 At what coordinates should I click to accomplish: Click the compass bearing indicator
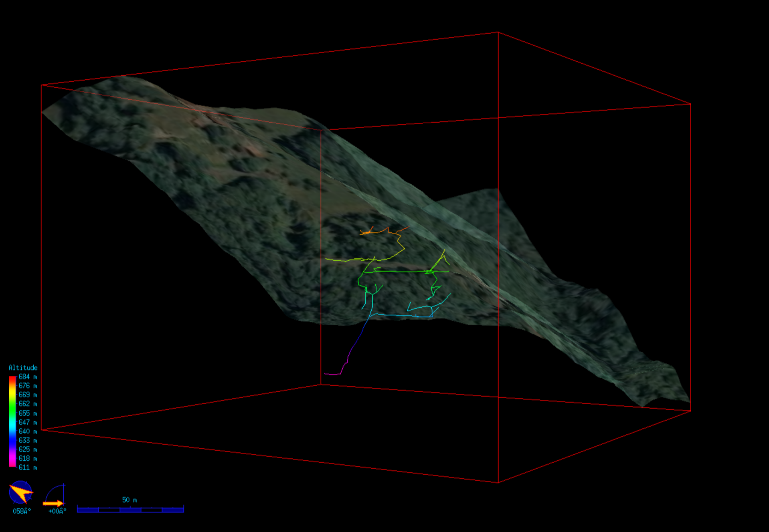20,492
